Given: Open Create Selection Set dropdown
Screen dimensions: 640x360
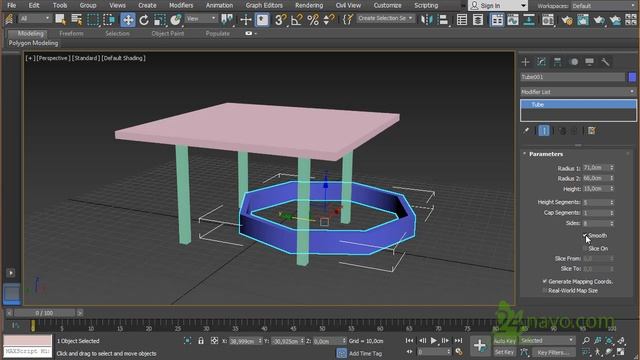Looking at the screenshot, I should (x=386, y=18).
